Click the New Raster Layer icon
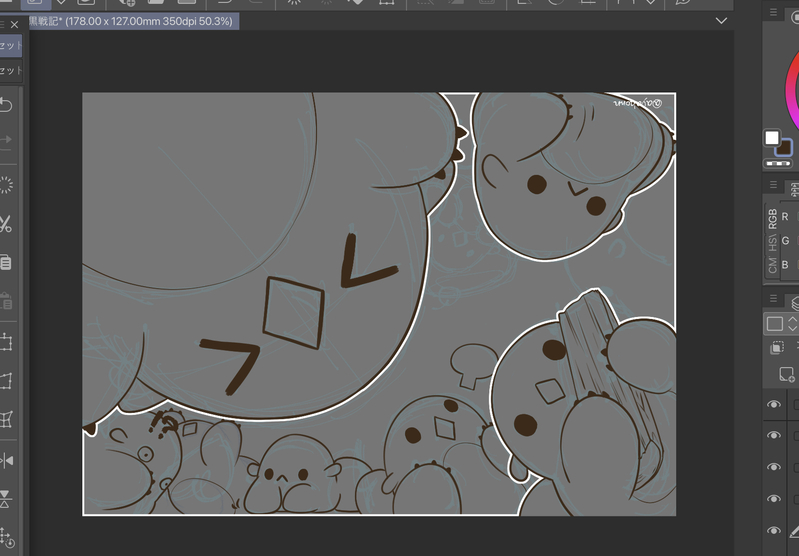Viewport: 799px width, 556px height. [786, 375]
